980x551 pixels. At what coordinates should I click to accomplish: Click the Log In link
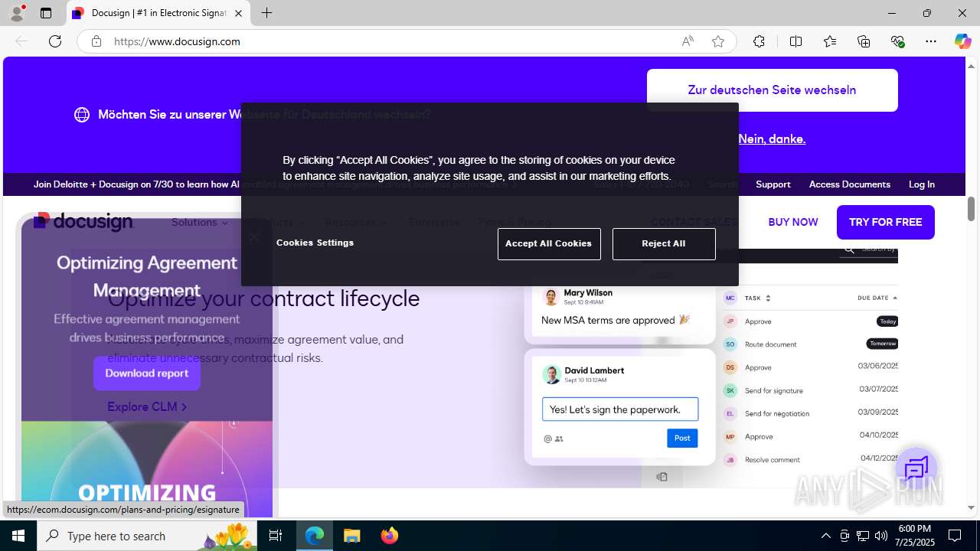click(x=922, y=184)
